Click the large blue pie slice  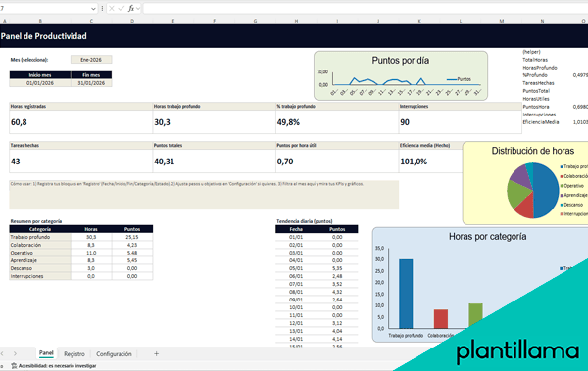(x=547, y=190)
